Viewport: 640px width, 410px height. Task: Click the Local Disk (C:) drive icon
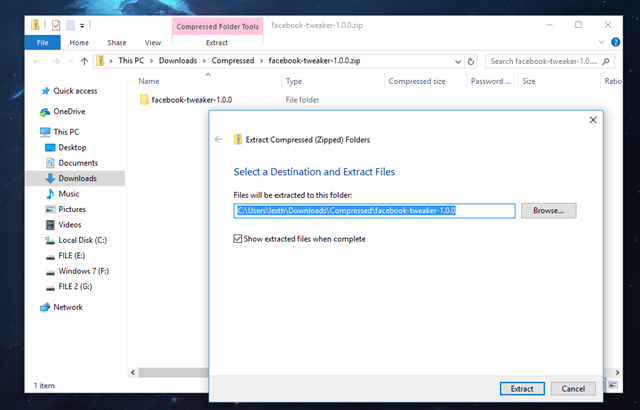[x=51, y=240]
